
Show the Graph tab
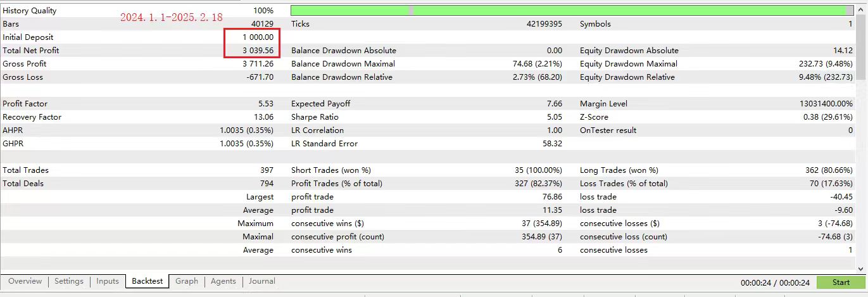point(187,281)
